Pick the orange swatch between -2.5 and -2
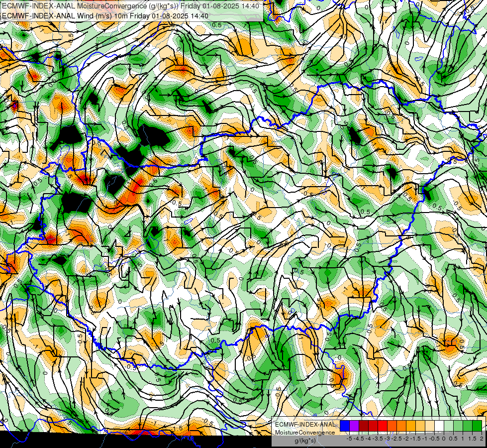 tap(401, 426)
